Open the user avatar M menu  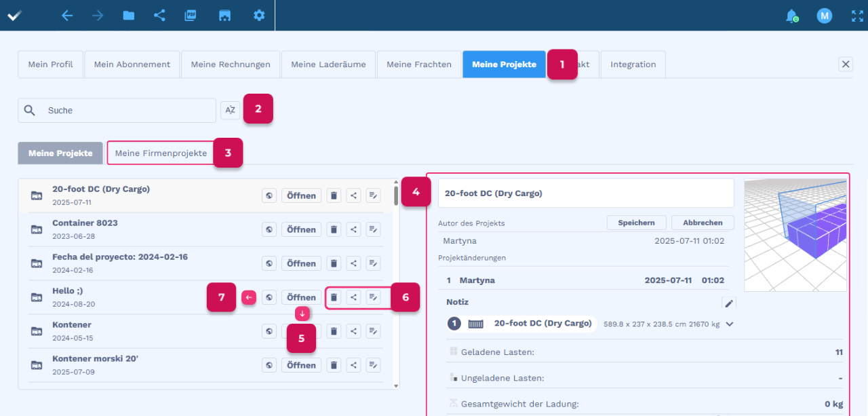tap(824, 16)
